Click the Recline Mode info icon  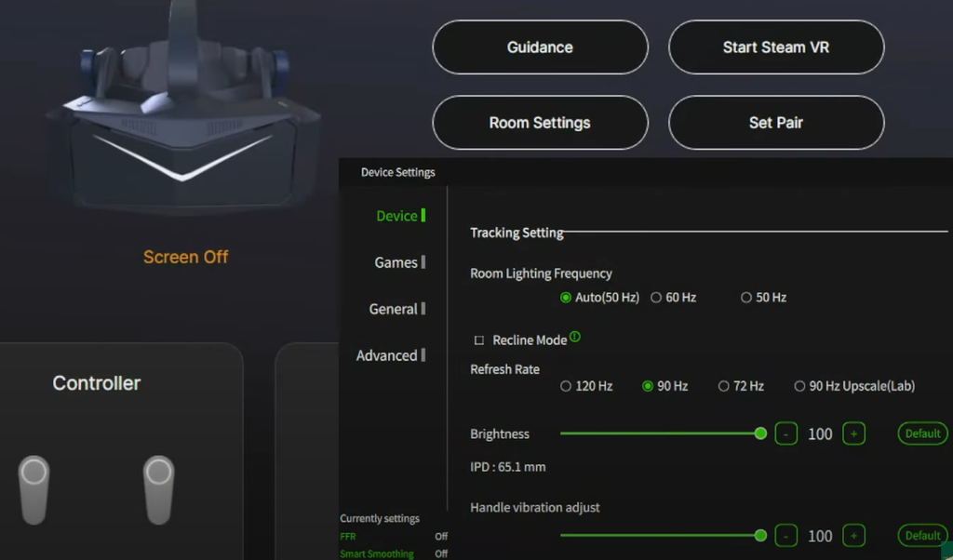(x=574, y=338)
